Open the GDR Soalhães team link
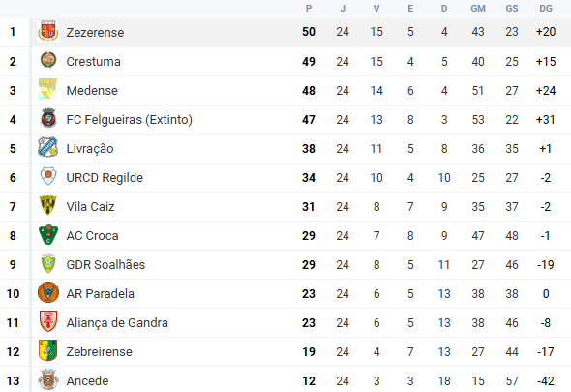Image resolution: width=571 pixels, height=392 pixels. (105, 265)
